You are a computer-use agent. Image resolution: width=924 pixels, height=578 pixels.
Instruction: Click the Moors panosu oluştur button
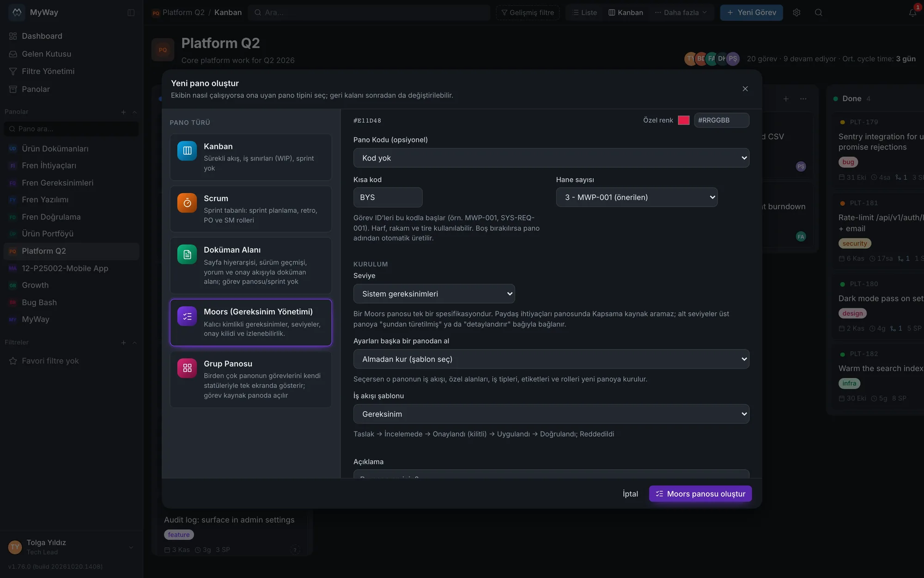tap(700, 494)
